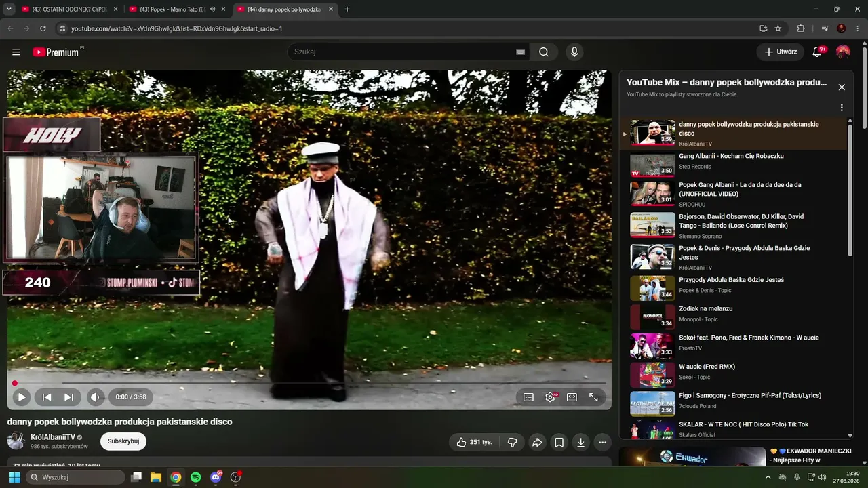Save the video to a playlist
Viewport: 868px width, 488px height.
pyautogui.click(x=559, y=442)
